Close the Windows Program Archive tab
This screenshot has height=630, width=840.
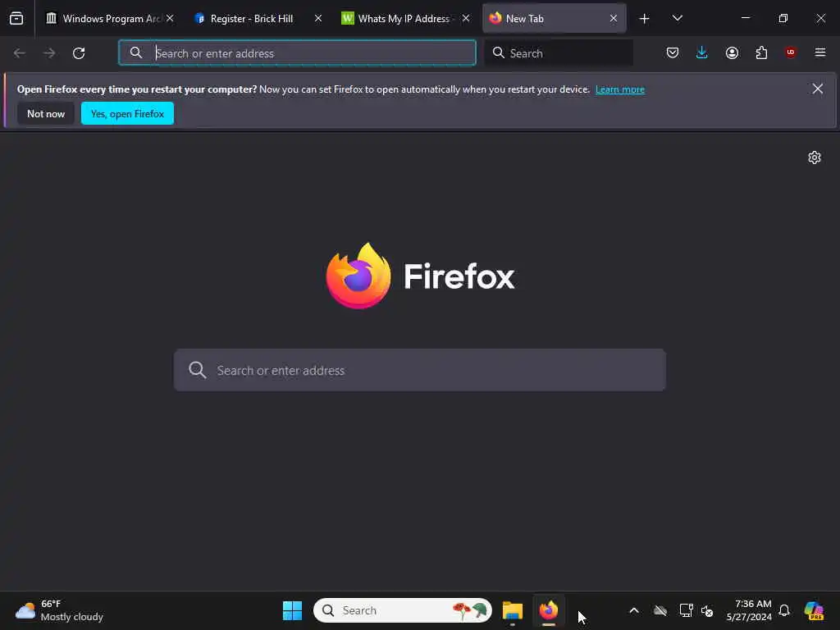170,19
